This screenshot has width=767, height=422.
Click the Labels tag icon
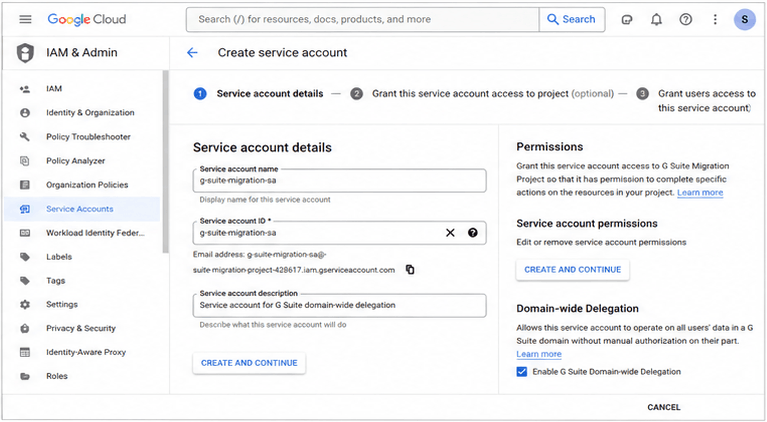click(x=25, y=257)
